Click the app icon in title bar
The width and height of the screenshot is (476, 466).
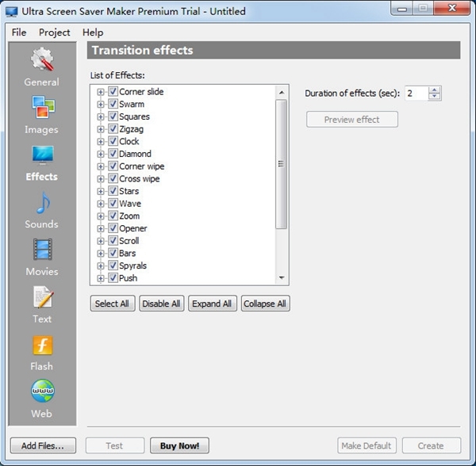point(12,12)
